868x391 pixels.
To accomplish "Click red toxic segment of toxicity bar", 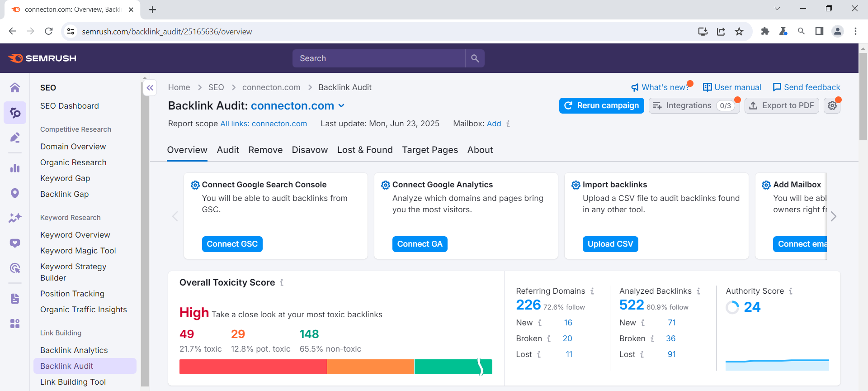I will (x=253, y=367).
